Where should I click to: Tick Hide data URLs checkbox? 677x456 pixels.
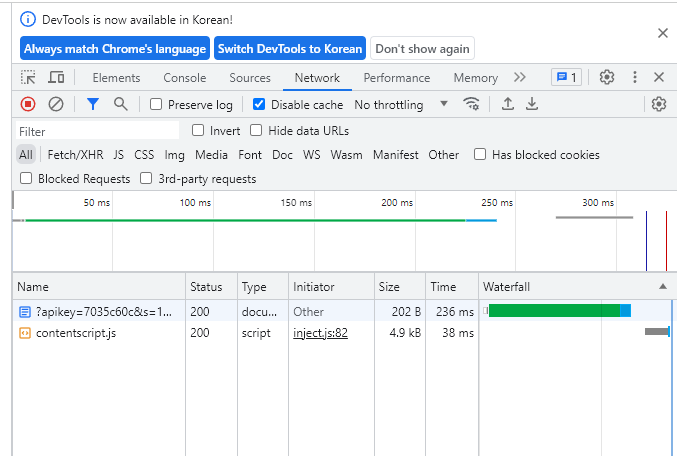point(256,130)
